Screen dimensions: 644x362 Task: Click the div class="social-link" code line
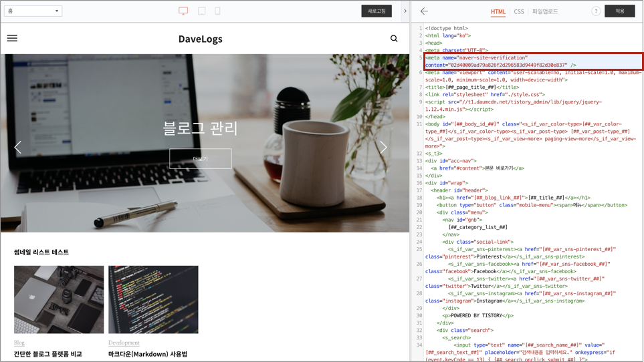478,242
